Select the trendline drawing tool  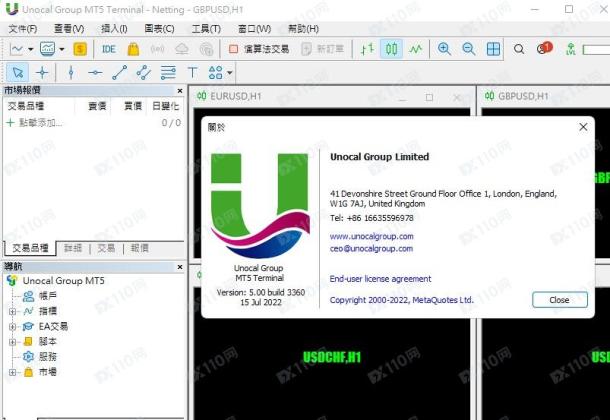[x=119, y=72]
